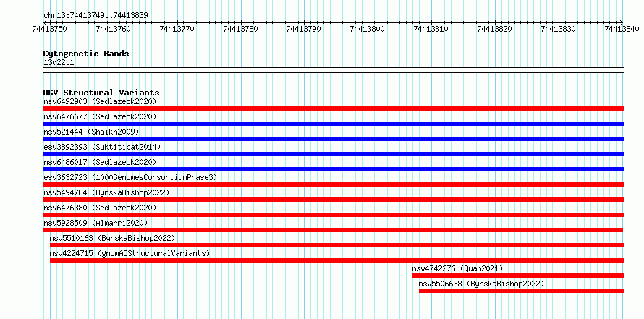
Task: Click the nsv5506638 (ByrskaBishop2022) label
Action: point(481,284)
